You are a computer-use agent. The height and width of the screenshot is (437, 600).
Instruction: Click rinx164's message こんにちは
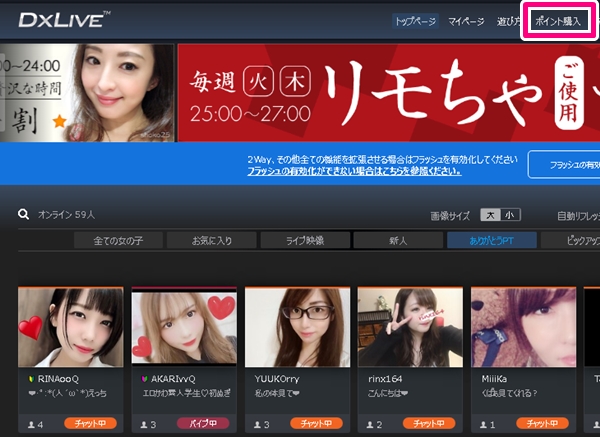point(388,393)
